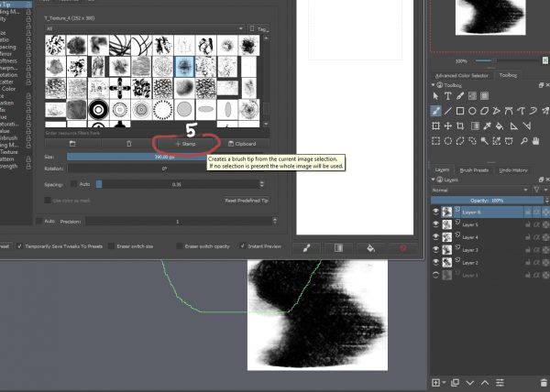This screenshot has width=550, height=392.
Task: Hide Layer 6 using its eye icon
Action: [435, 212]
